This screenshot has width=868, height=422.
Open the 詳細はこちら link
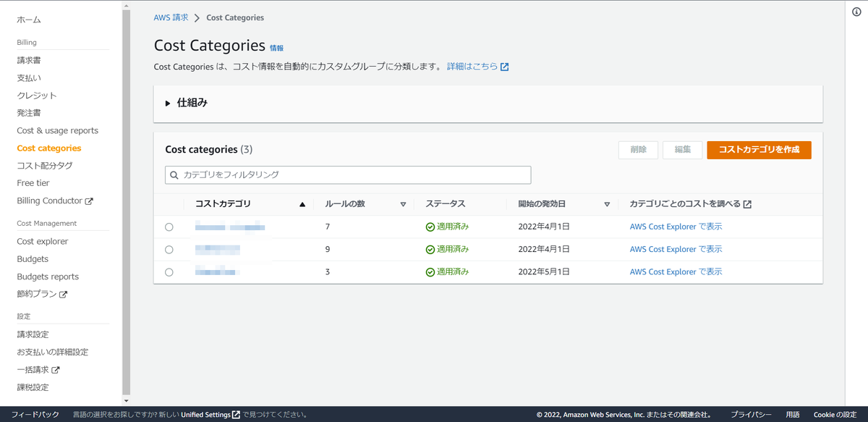click(472, 67)
